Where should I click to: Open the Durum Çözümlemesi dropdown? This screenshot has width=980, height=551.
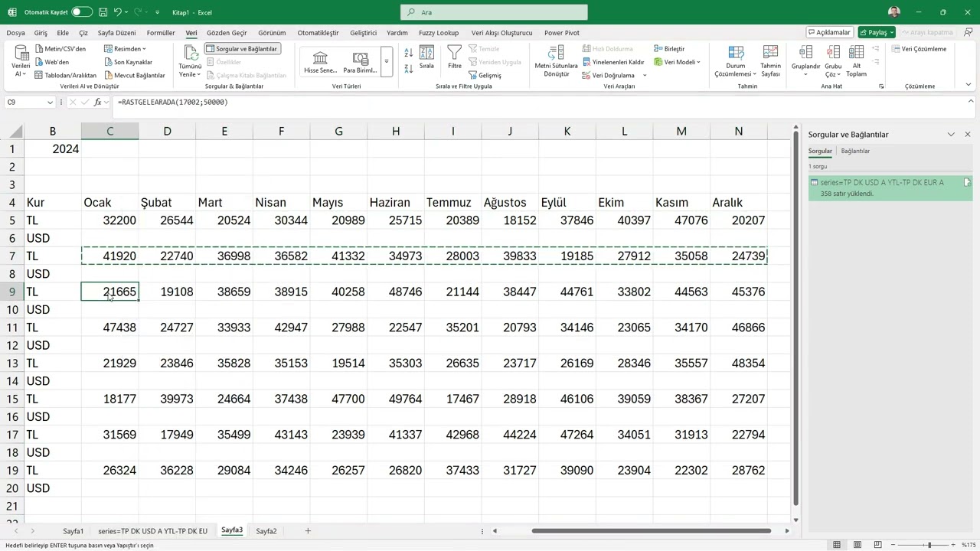(x=735, y=62)
